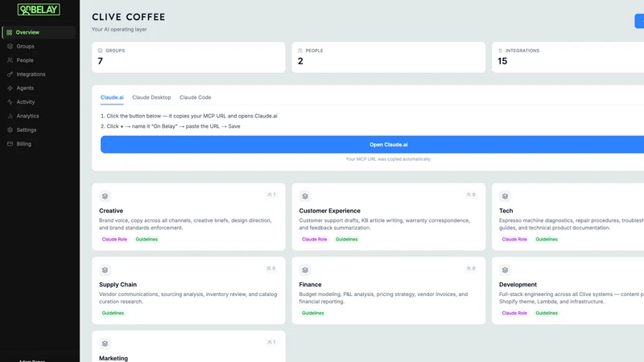Click the Creative group layers icon

point(105,196)
